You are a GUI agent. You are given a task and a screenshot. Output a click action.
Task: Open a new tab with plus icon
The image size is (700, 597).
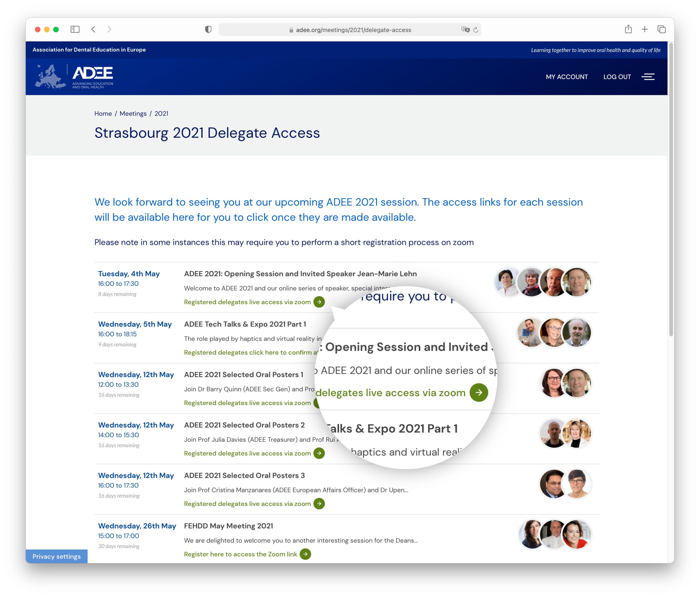(645, 29)
